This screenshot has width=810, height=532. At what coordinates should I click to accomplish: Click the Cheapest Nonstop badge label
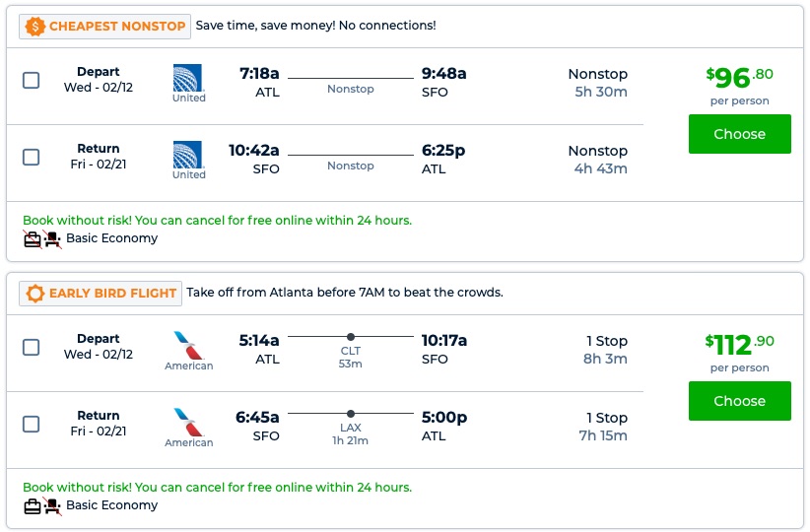pyautogui.click(x=116, y=27)
